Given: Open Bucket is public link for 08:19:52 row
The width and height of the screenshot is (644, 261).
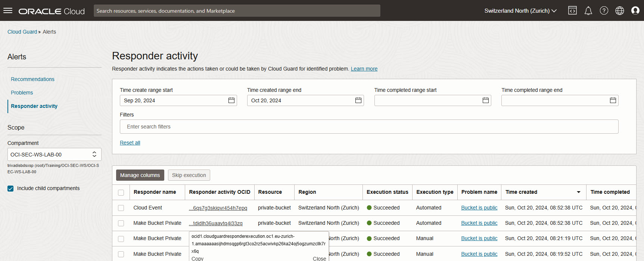Looking at the screenshot, I should (479, 254).
